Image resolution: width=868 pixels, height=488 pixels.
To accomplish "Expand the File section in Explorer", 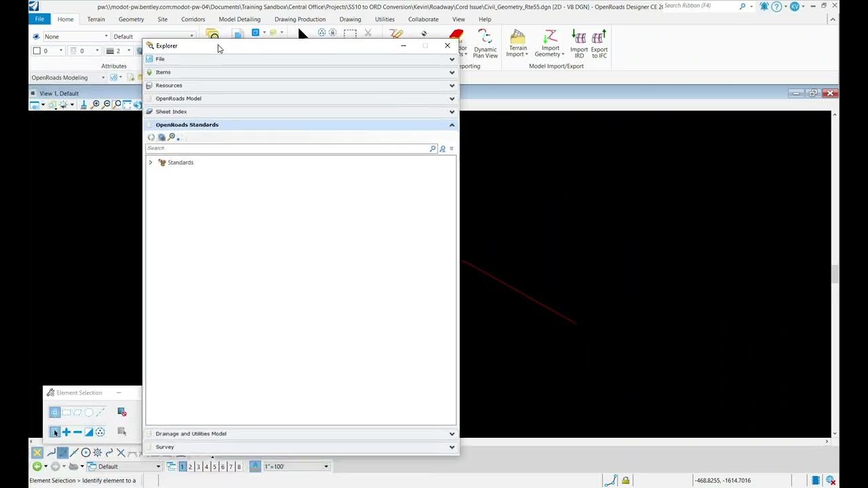I will pos(452,59).
